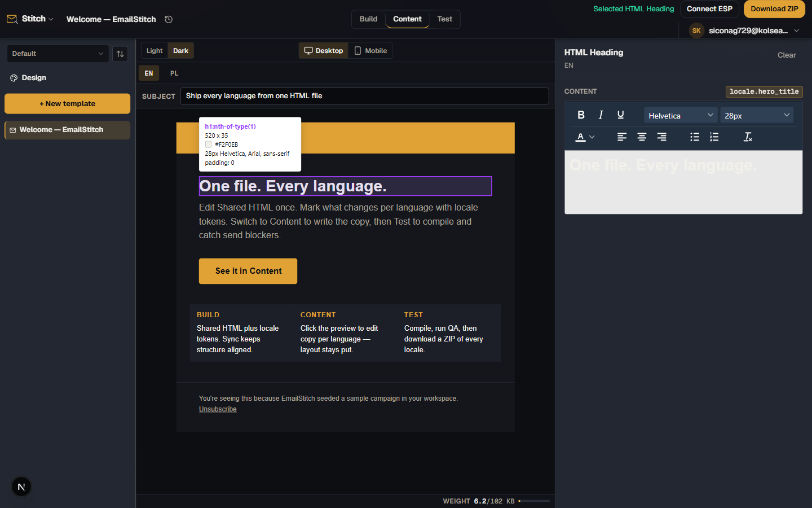Select the EN locale tab
This screenshot has width=812, height=508.
coord(149,73)
